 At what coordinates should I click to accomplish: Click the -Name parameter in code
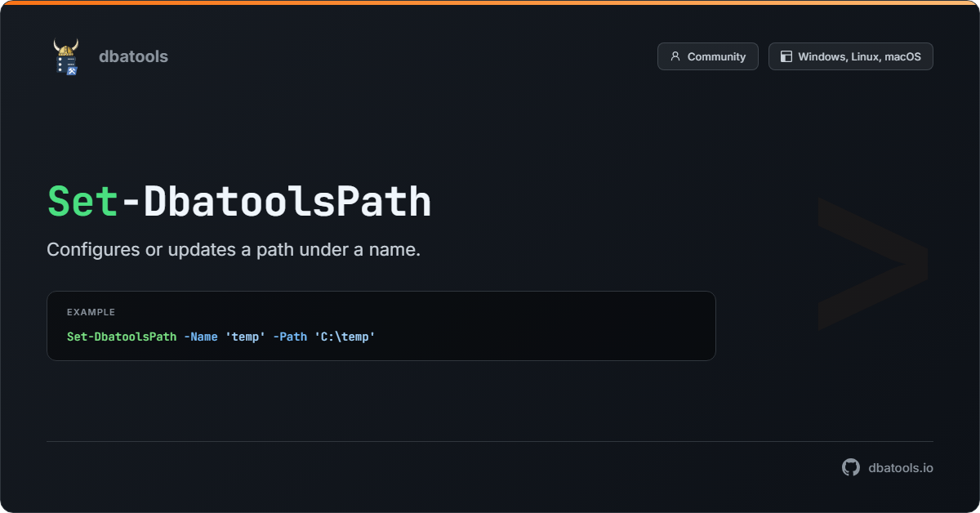[x=200, y=337]
